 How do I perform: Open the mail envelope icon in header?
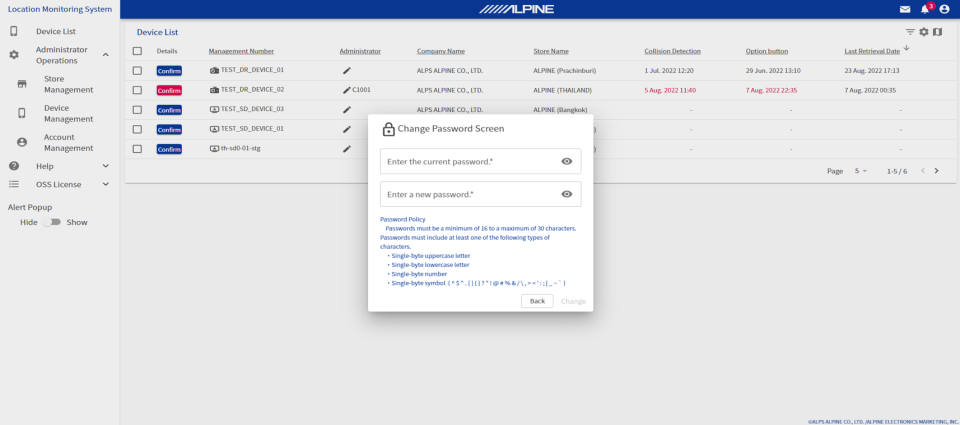pos(905,9)
